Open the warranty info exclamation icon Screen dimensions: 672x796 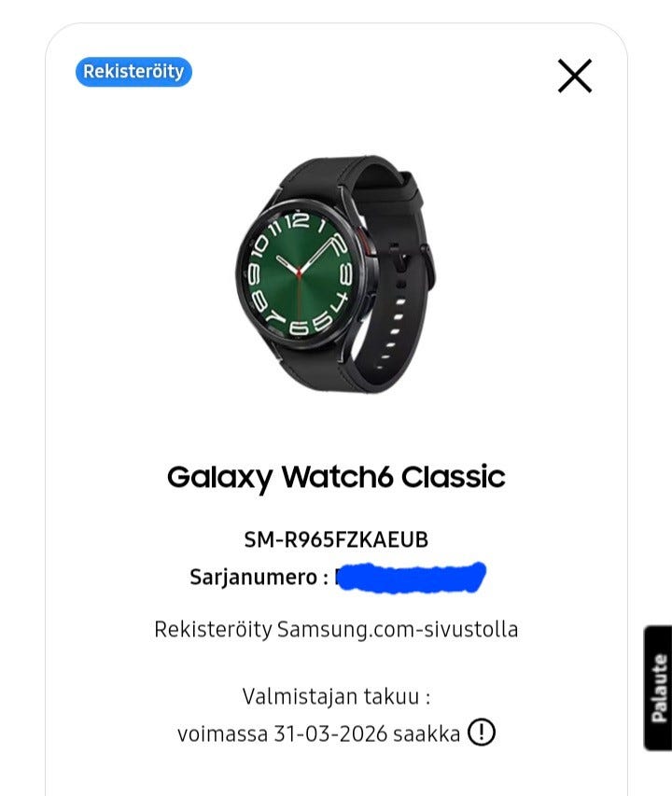(x=481, y=732)
